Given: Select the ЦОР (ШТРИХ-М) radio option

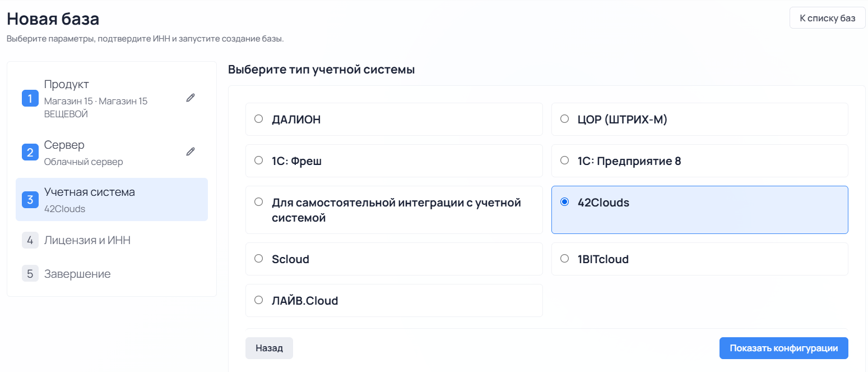Looking at the screenshot, I should tap(565, 119).
